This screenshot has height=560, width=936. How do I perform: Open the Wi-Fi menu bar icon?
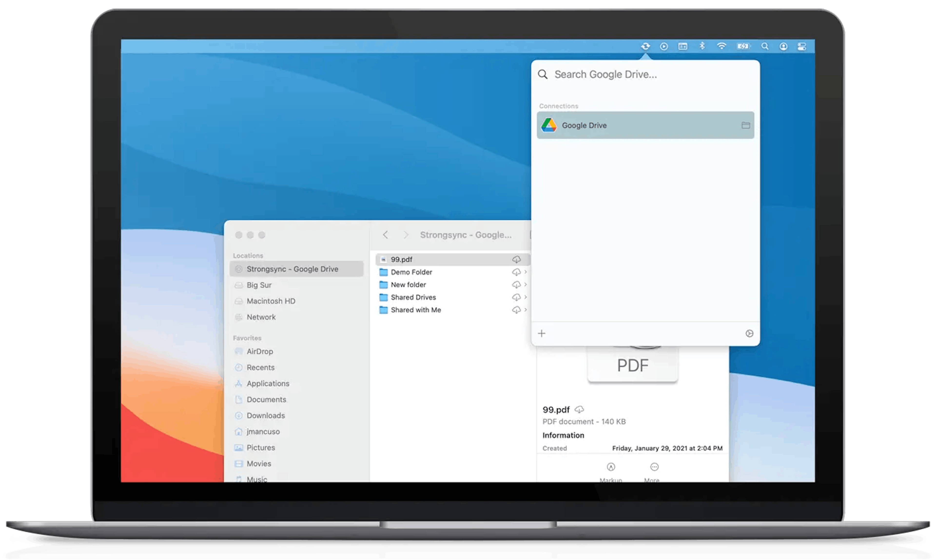tap(722, 46)
